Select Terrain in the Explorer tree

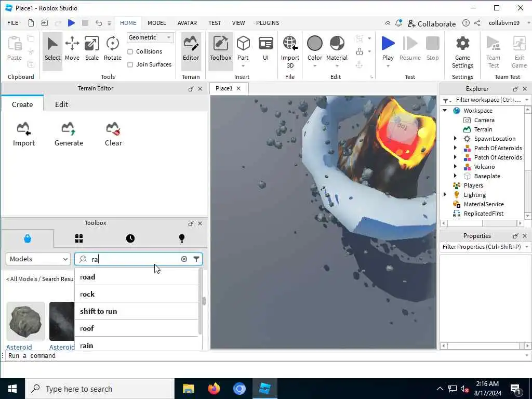pos(483,129)
